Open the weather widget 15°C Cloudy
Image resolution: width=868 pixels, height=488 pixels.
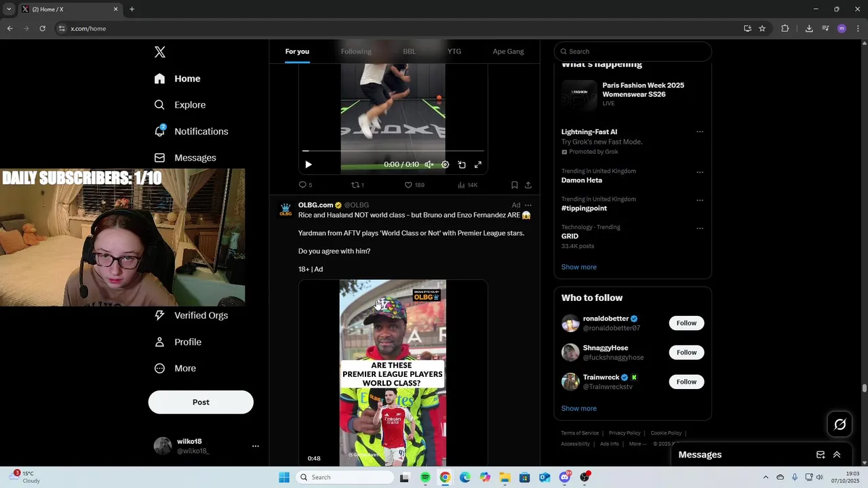(24, 477)
